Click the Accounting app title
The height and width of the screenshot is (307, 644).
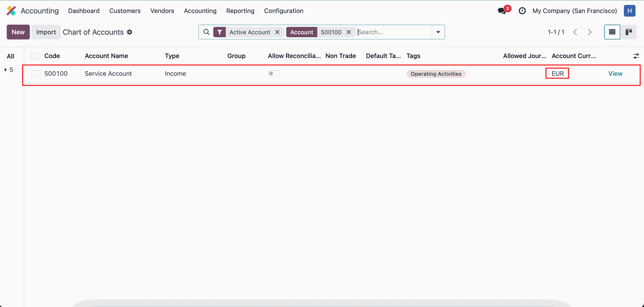[x=40, y=11]
